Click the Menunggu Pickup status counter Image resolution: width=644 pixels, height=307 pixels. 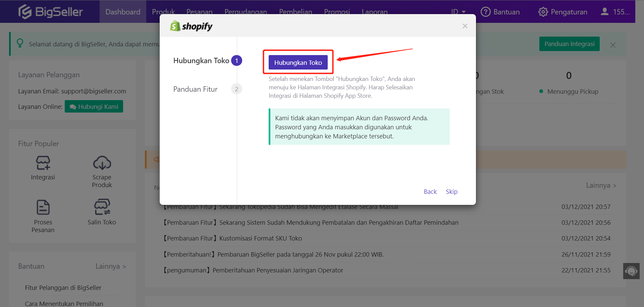coord(569,83)
